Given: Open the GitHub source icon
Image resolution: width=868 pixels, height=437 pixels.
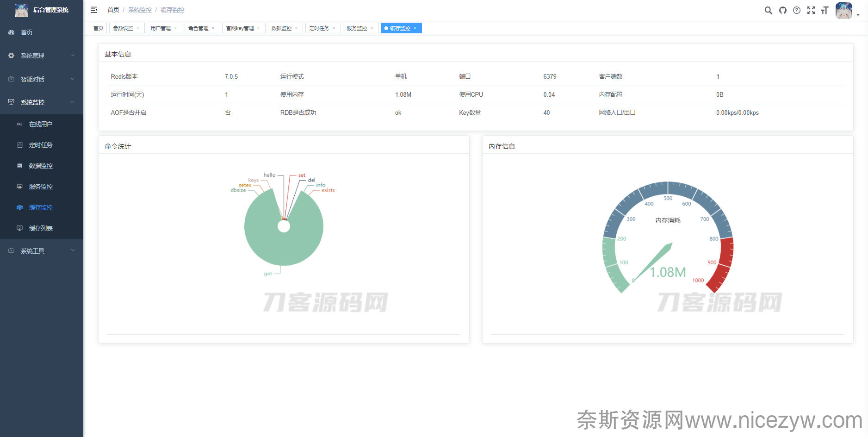Looking at the screenshot, I should click(x=782, y=10).
